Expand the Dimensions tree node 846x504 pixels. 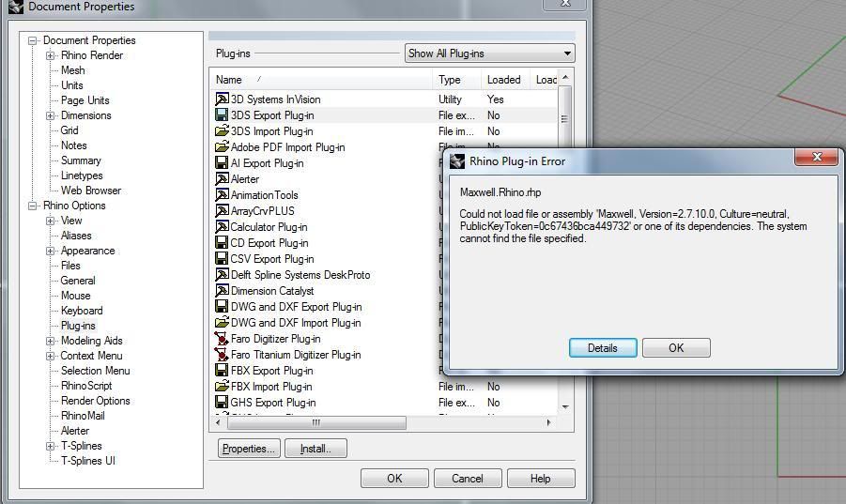pyautogui.click(x=50, y=115)
